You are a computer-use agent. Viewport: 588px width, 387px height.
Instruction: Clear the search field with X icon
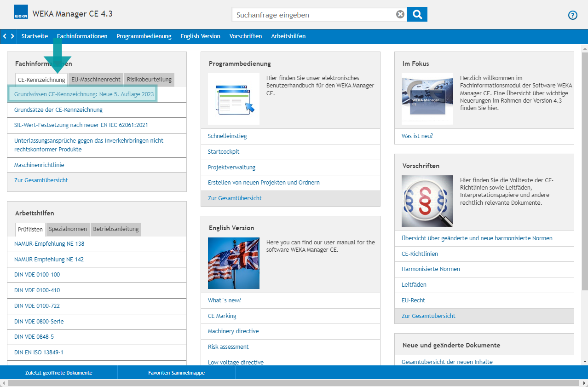pyautogui.click(x=400, y=14)
